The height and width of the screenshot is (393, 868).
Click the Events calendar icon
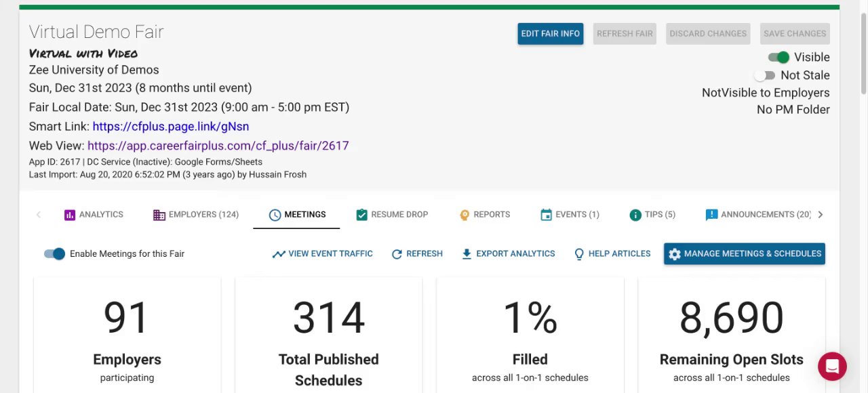pos(546,215)
